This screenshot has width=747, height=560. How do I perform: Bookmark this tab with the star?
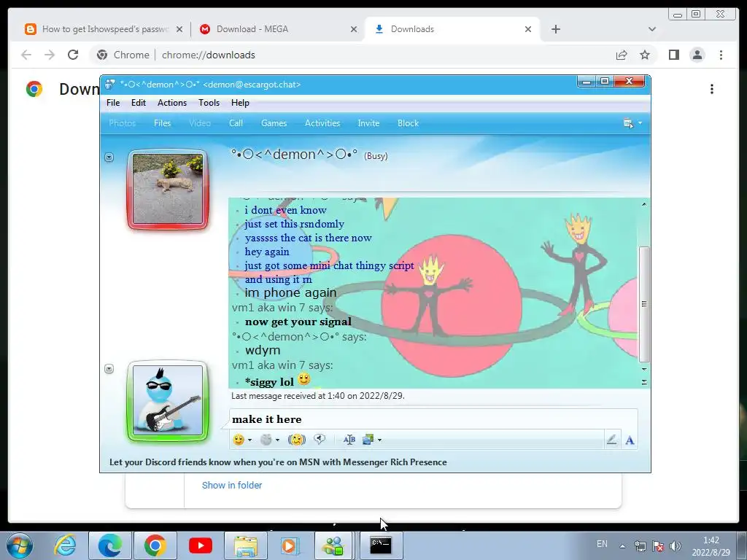[x=645, y=55]
